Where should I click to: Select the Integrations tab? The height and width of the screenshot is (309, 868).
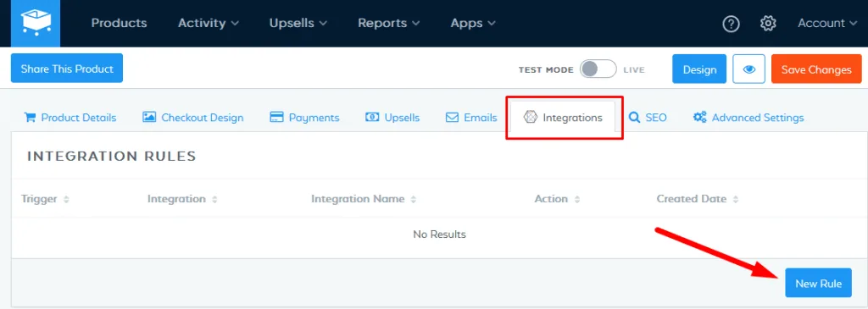click(x=563, y=118)
